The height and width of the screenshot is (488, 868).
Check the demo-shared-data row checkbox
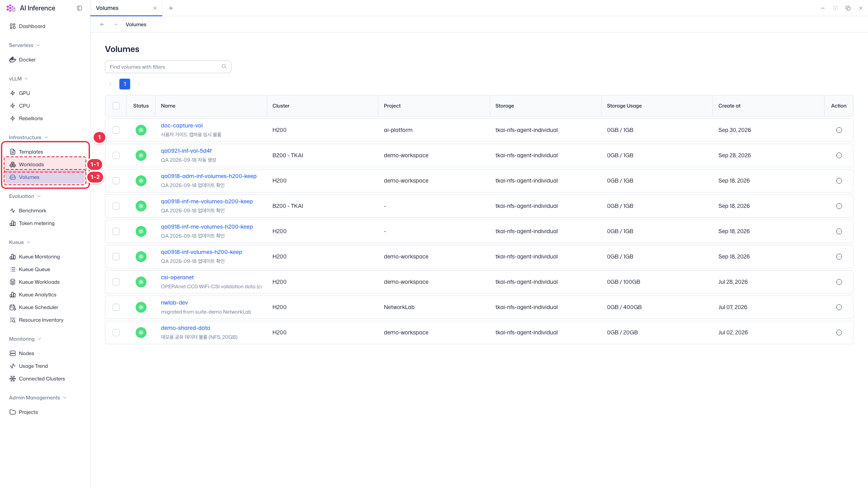[116, 333]
